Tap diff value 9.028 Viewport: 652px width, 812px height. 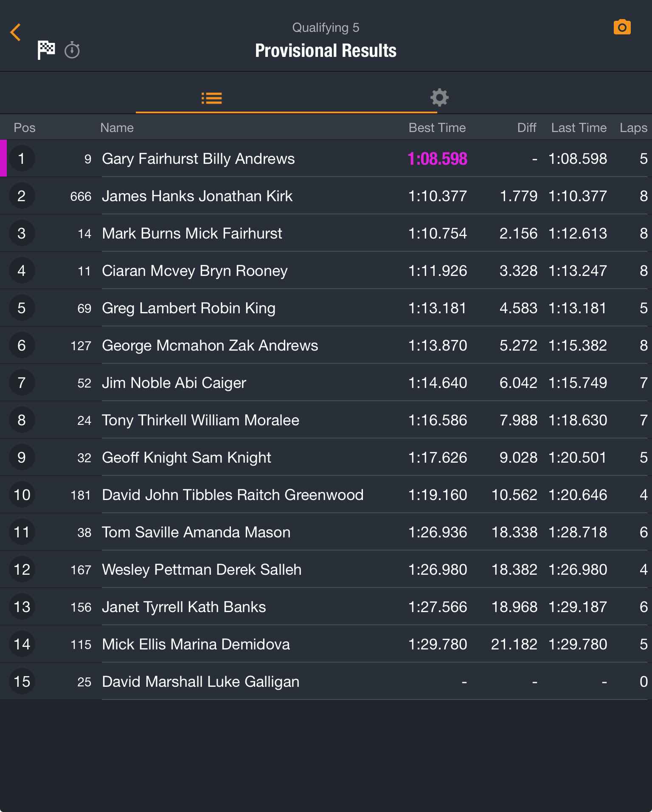[518, 458]
